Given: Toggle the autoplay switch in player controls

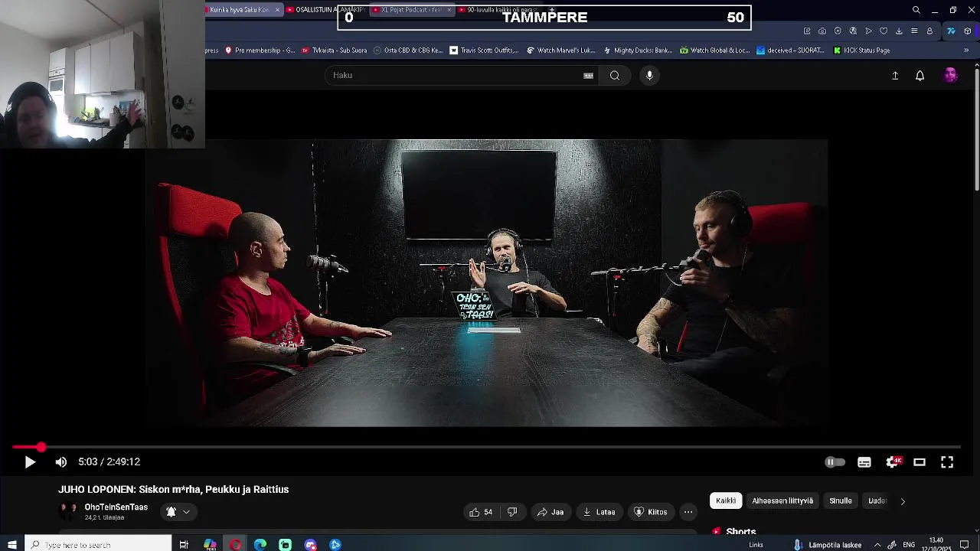Looking at the screenshot, I should 835,462.
